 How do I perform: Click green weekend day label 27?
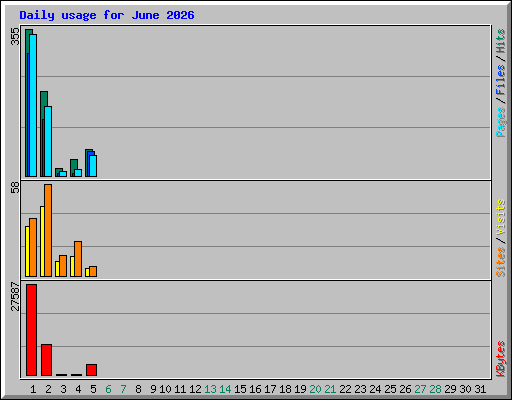pos(420,389)
